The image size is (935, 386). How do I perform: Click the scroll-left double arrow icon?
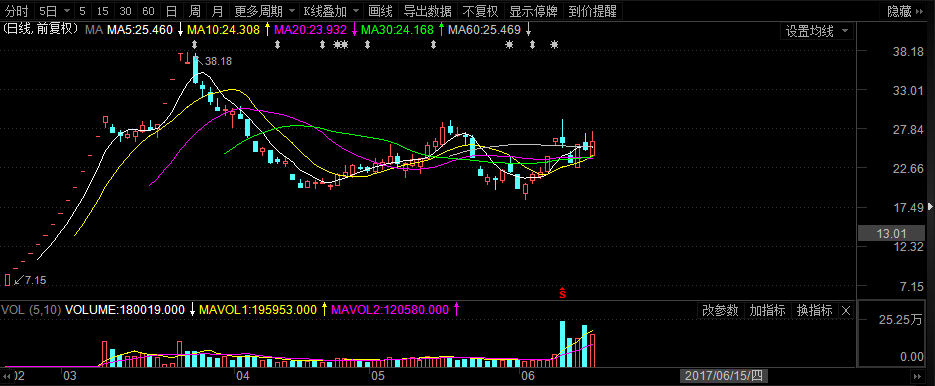[7, 376]
